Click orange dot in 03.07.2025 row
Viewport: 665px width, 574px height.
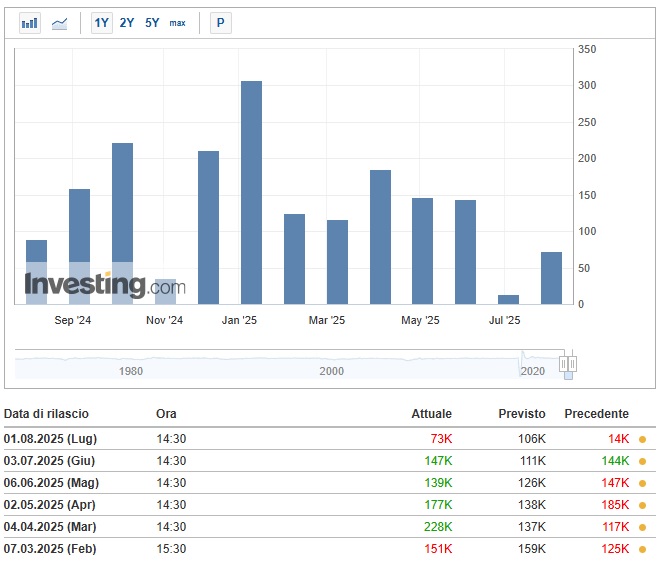(642, 461)
